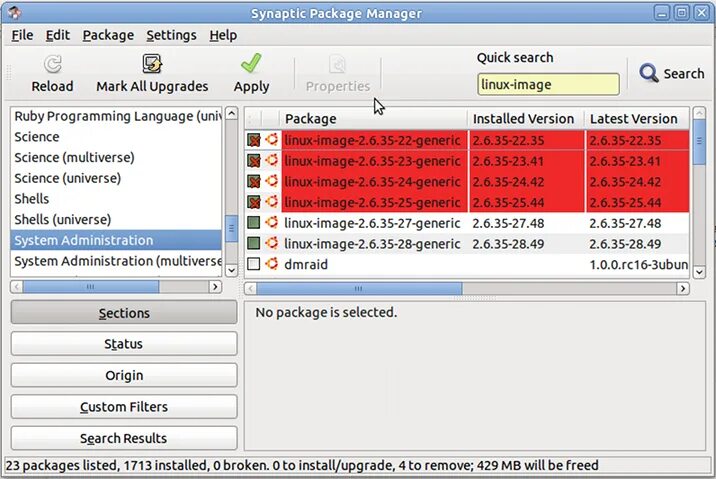This screenshot has width=716, height=479.
Task: Click the Search Results button
Action: 124,438
